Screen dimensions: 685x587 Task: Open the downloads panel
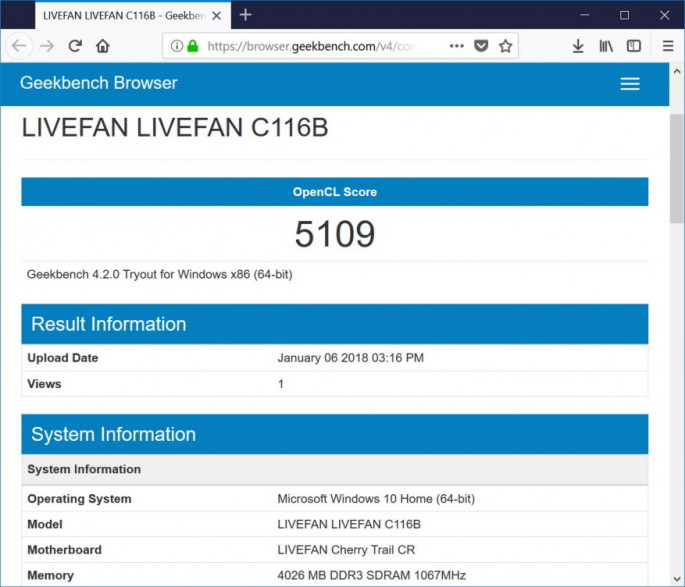(578, 45)
